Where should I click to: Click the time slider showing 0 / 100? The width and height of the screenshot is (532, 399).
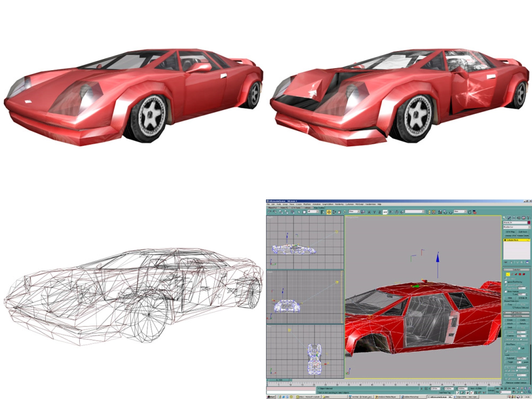(279, 380)
